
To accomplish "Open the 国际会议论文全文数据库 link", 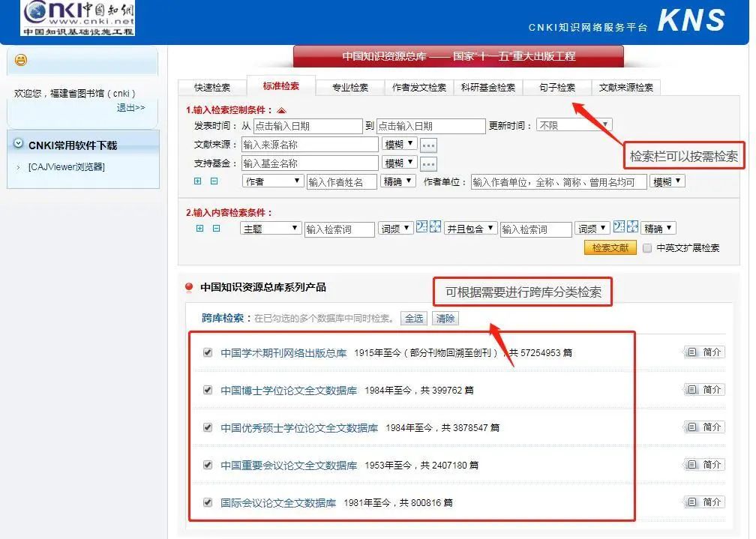I will 278,503.
